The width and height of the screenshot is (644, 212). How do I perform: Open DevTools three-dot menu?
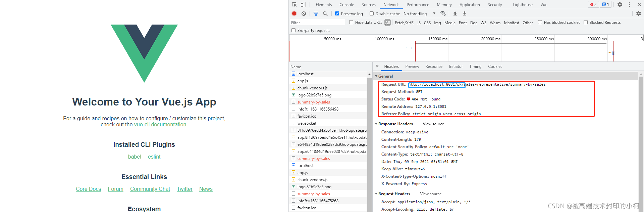(629, 4)
